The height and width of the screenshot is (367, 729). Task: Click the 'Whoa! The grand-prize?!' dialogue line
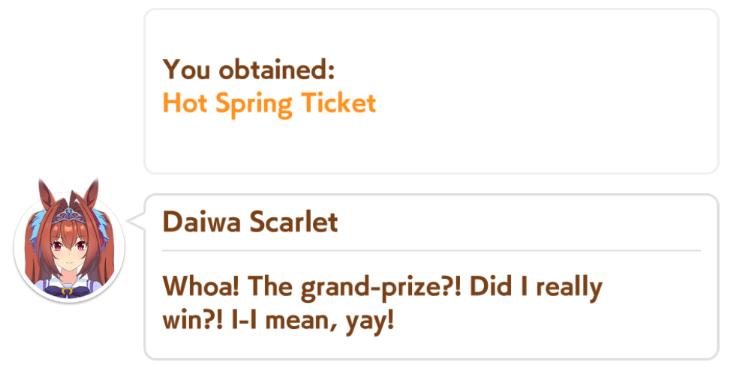312,287
